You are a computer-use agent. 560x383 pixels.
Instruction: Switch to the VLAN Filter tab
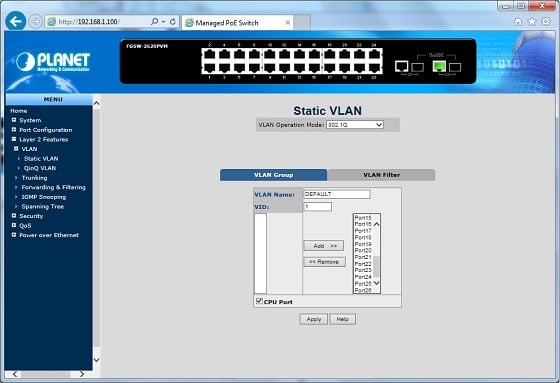381,175
